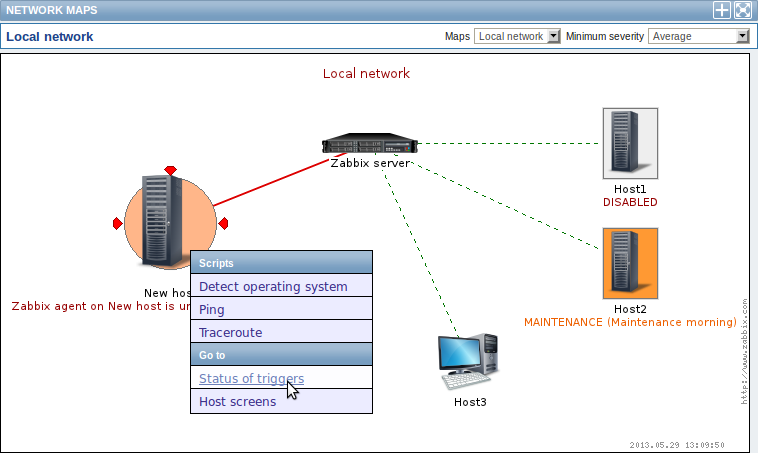This screenshot has width=758, height=453.
Task: Click the red Local network map title
Action: point(366,73)
